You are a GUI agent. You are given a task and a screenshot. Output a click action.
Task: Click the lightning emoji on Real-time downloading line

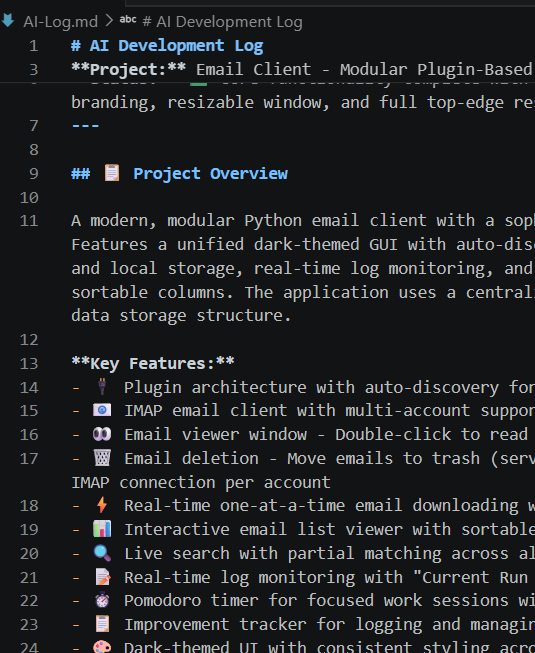click(x=102, y=505)
